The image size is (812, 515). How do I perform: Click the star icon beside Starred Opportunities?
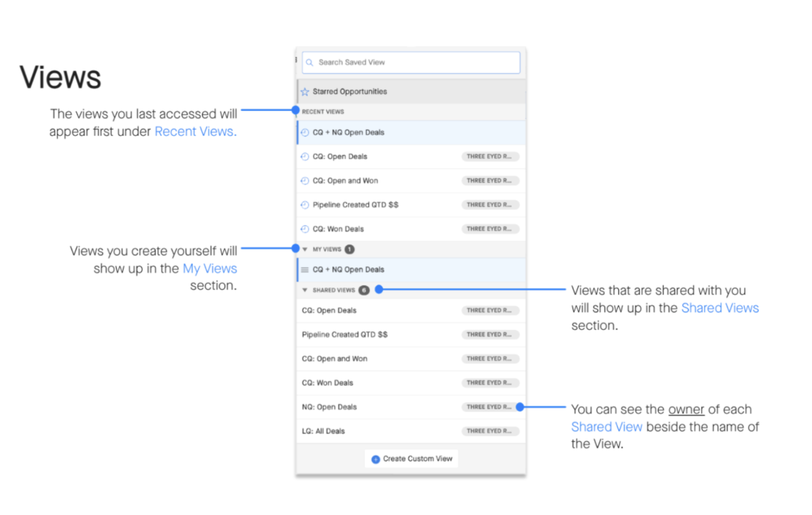(305, 91)
